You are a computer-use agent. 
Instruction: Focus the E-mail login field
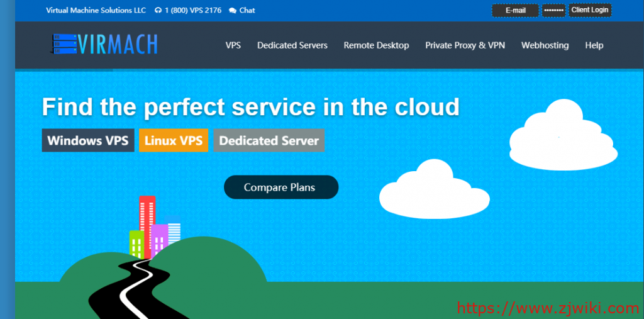(515, 11)
